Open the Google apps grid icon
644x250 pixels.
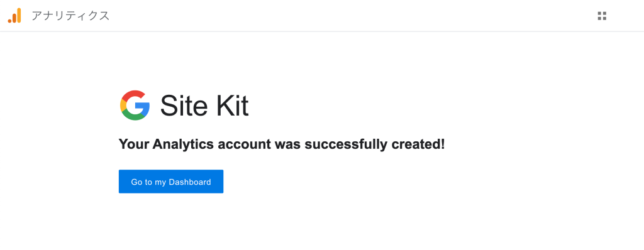pos(602,16)
